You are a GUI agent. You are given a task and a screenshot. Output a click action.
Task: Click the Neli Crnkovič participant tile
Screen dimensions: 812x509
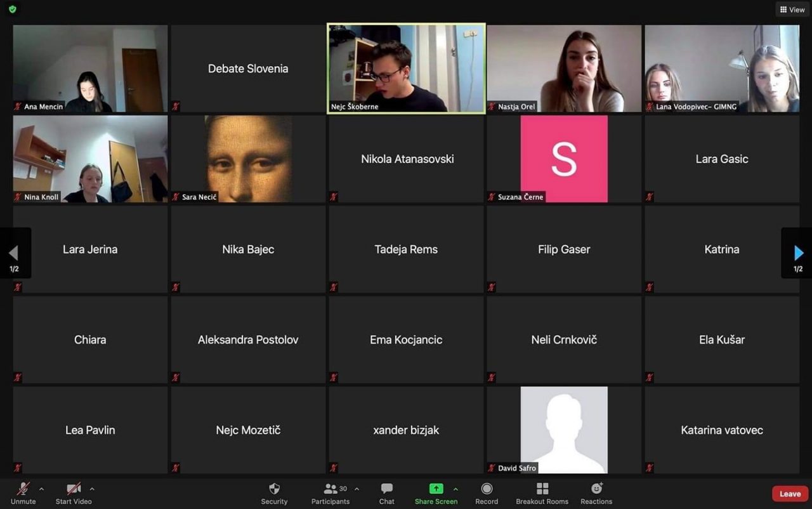(564, 340)
